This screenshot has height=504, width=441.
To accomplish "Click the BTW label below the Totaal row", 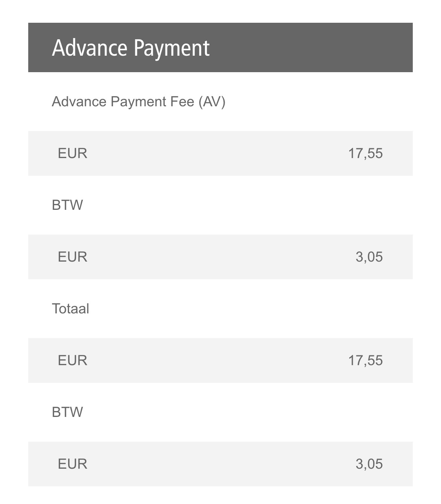I will point(67,412).
